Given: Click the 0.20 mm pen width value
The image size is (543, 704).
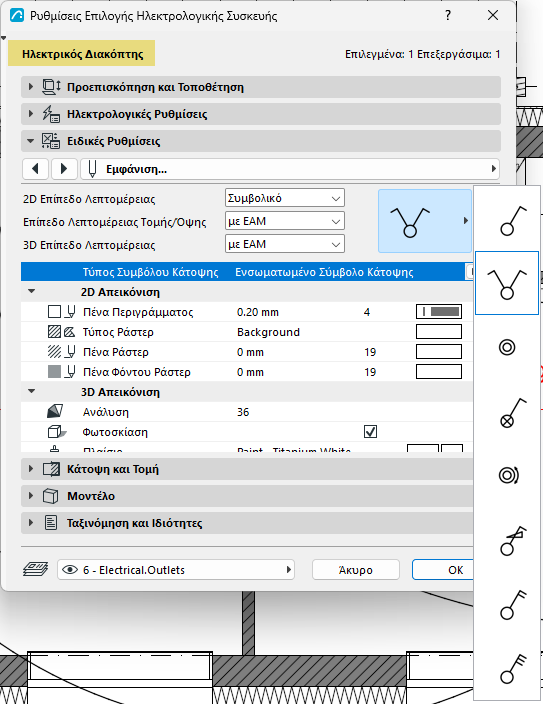Looking at the screenshot, I should (258, 312).
